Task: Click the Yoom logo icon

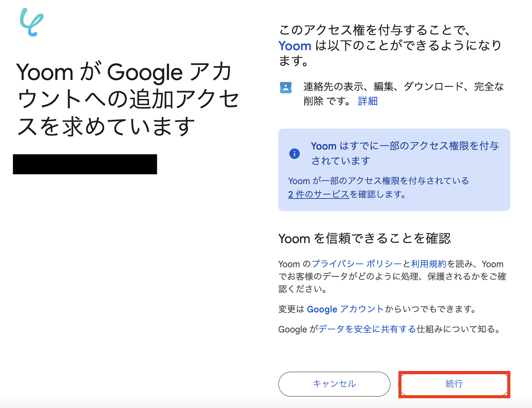Action: click(32, 22)
